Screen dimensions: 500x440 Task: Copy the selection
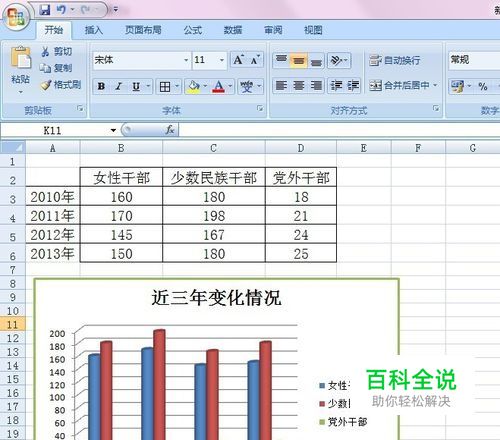56,68
